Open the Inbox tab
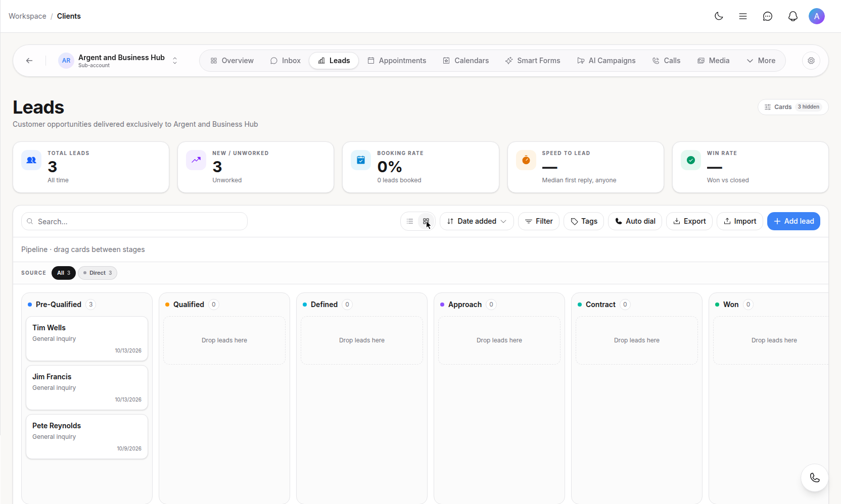The image size is (841, 504). (x=286, y=61)
